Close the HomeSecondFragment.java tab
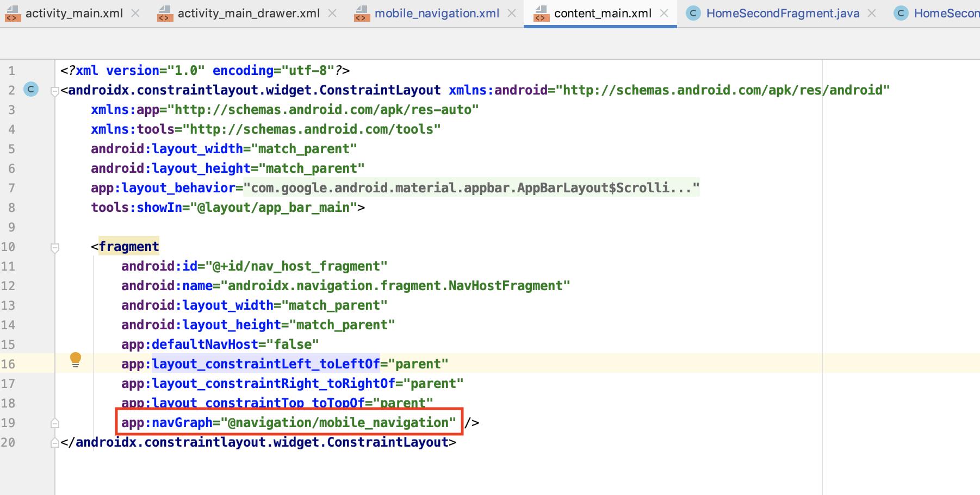980x495 pixels. (x=872, y=14)
